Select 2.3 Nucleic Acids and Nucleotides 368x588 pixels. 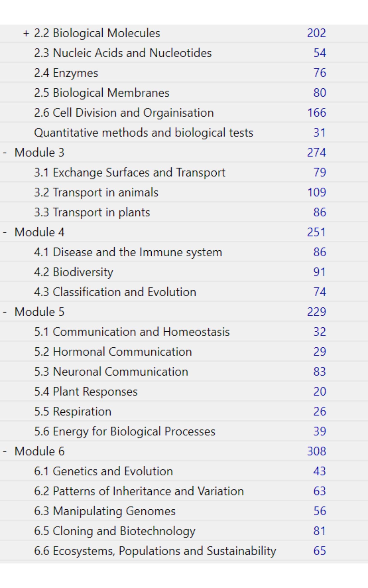(x=123, y=53)
